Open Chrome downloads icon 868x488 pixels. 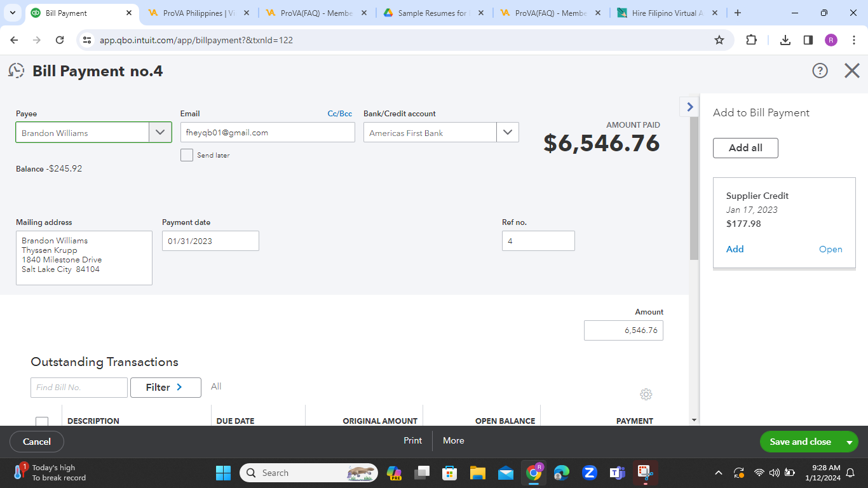(x=785, y=40)
